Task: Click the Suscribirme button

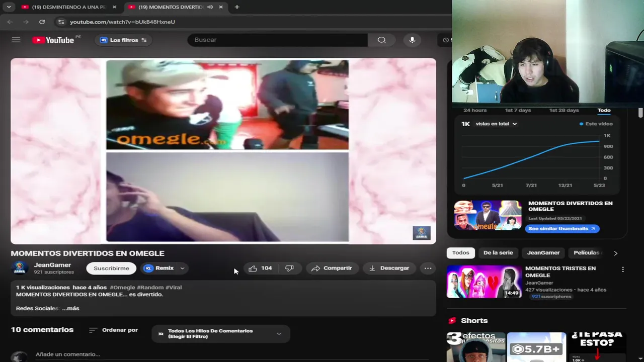Action: pos(111,268)
